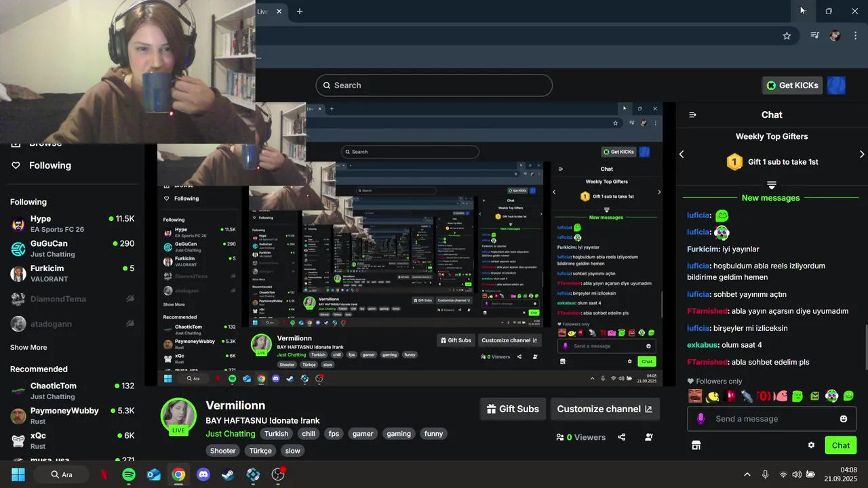This screenshot has height=488, width=868.
Task: Open the blue user avatar beside the full-size Get KICKs button
Action: (836, 85)
